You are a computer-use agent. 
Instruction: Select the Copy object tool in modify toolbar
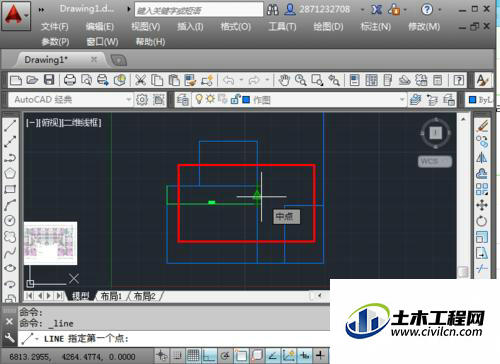pyautogui.click(x=482, y=142)
